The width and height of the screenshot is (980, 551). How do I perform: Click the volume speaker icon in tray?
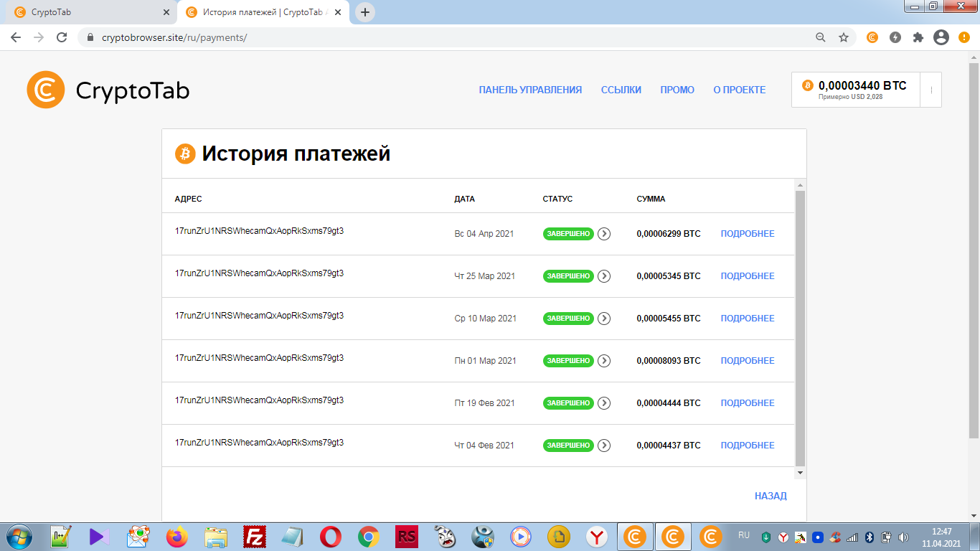click(903, 537)
